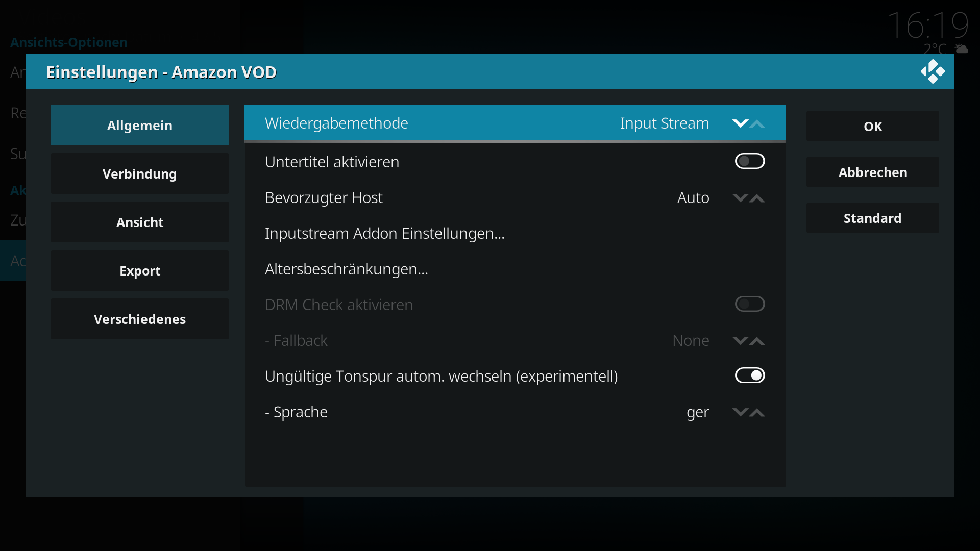This screenshot has width=980, height=551.
Task: Disable Ungültige Tonspur autom. wechseln toggle
Action: pyautogui.click(x=750, y=375)
